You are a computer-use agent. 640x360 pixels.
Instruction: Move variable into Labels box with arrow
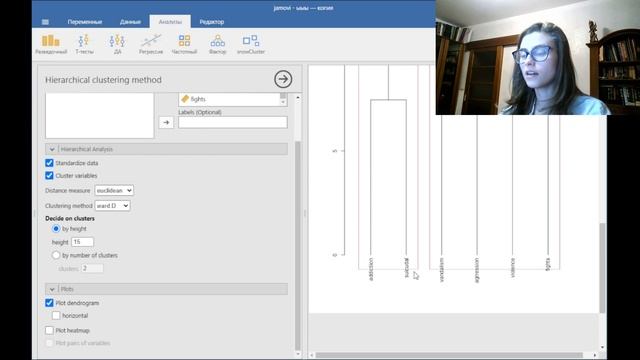pos(166,122)
